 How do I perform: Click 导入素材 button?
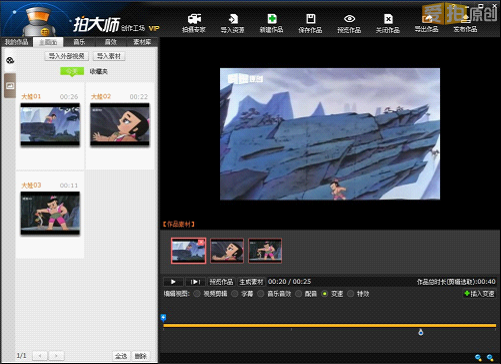pos(109,56)
